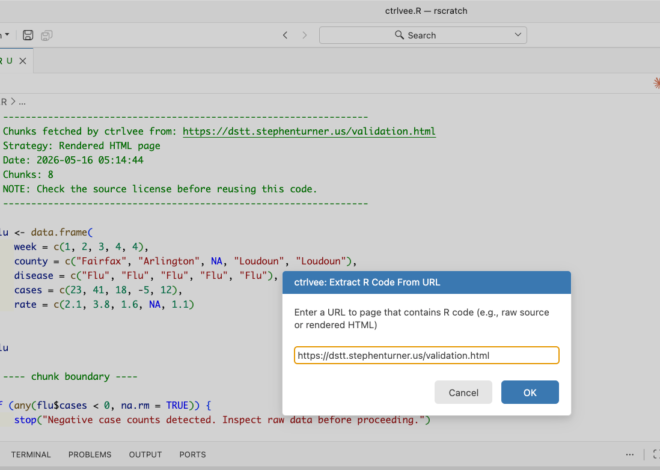Click the stop Negative case counts line
The height and width of the screenshot is (470, 660).
[222, 420]
